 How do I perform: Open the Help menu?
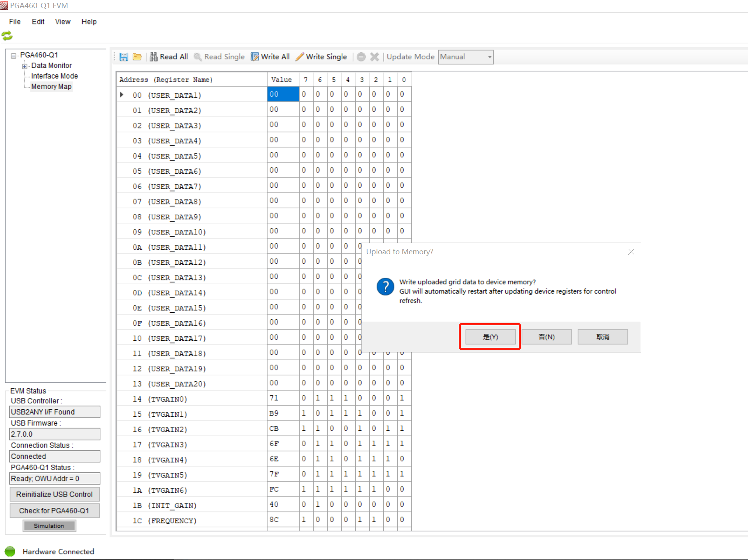[x=89, y=21]
